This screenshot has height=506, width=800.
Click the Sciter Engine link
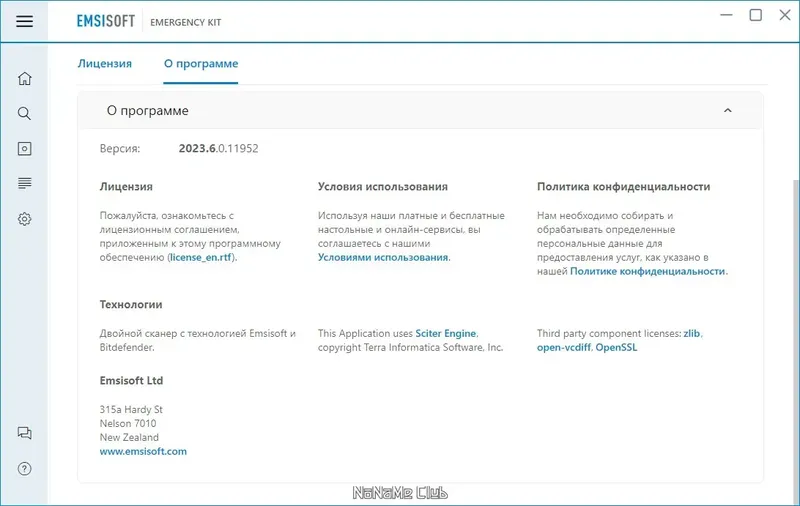pos(446,333)
